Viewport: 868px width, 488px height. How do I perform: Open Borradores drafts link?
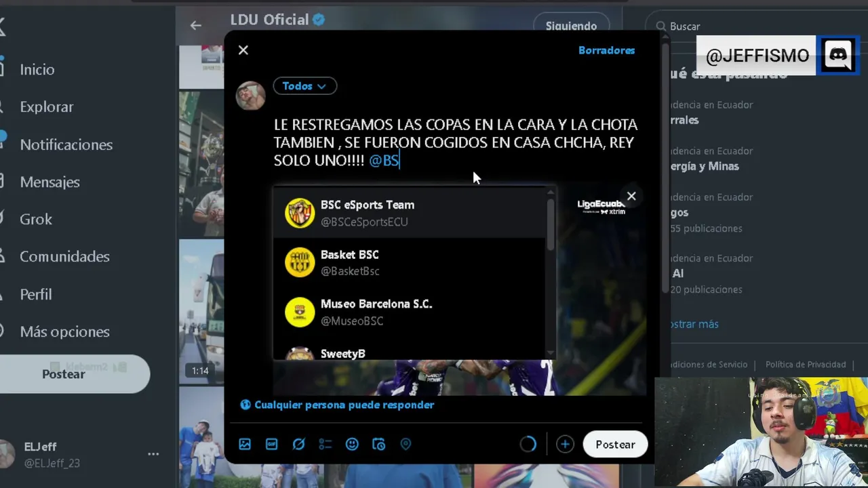click(x=606, y=50)
